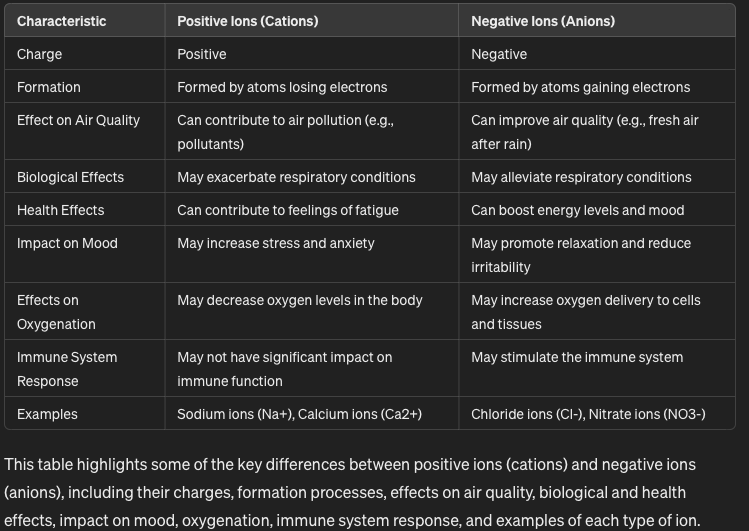Click the 'Chloride ions (Cl-), Nitrate ions' cell
Screen dimensions: 749x531
tap(588, 414)
